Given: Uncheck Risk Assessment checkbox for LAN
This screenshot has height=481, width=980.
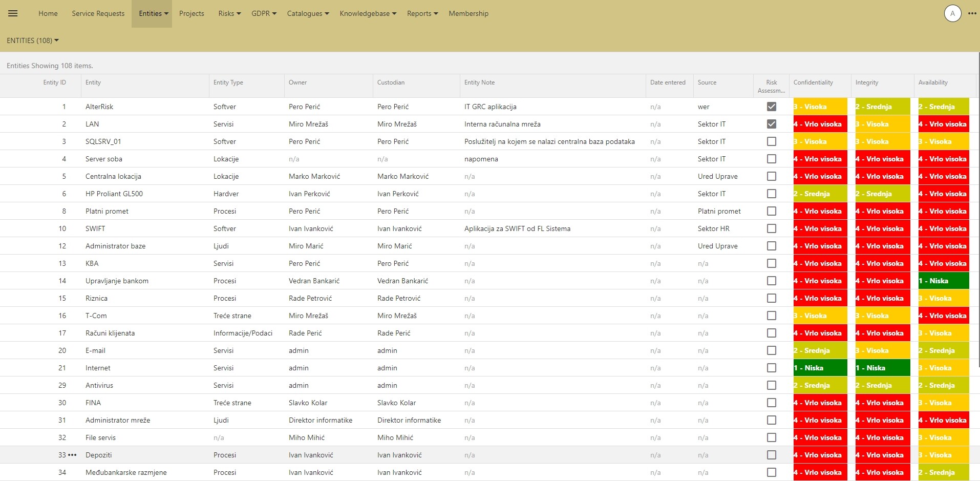Looking at the screenshot, I should 772,124.
